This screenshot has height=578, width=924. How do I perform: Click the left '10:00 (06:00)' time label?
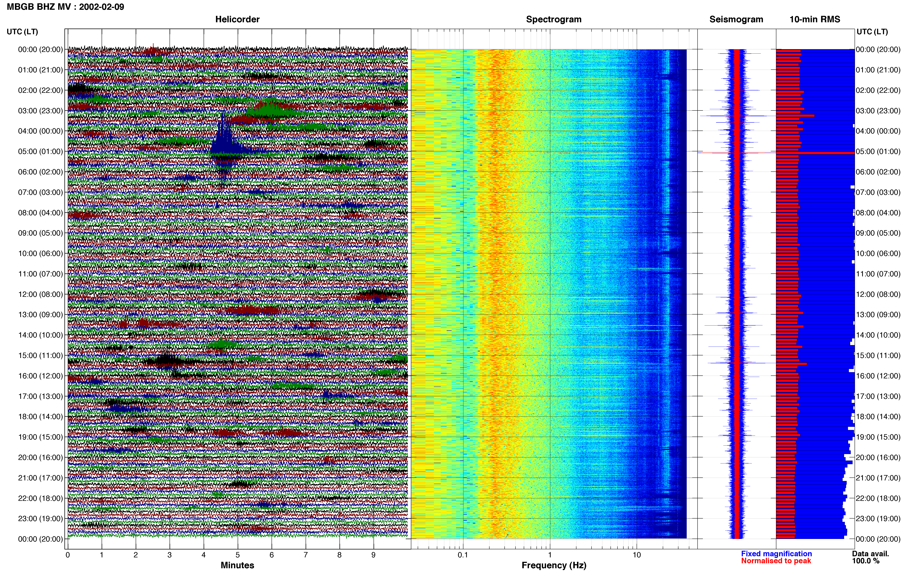[41, 253]
